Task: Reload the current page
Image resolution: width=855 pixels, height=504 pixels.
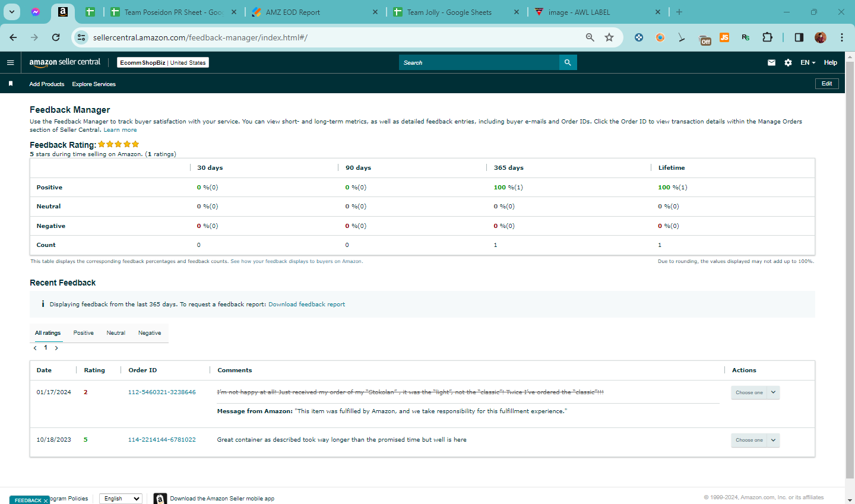Action: click(x=56, y=37)
